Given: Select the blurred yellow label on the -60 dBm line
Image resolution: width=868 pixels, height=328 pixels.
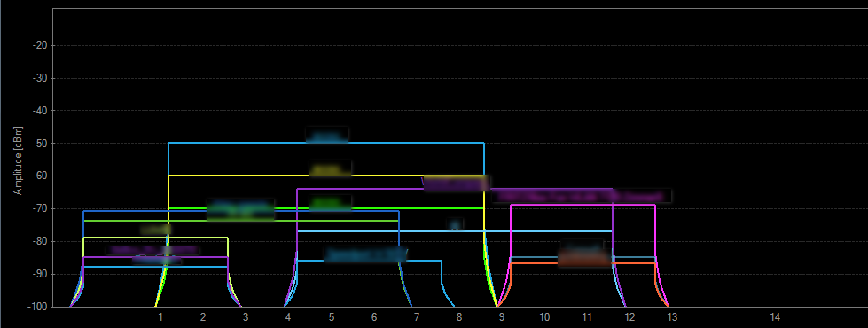Looking at the screenshot, I should point(331,168).
